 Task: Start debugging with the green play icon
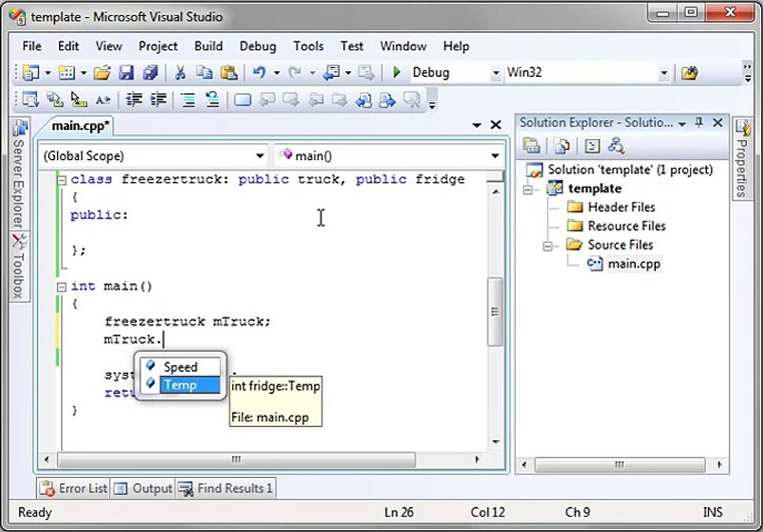point(396,72)
